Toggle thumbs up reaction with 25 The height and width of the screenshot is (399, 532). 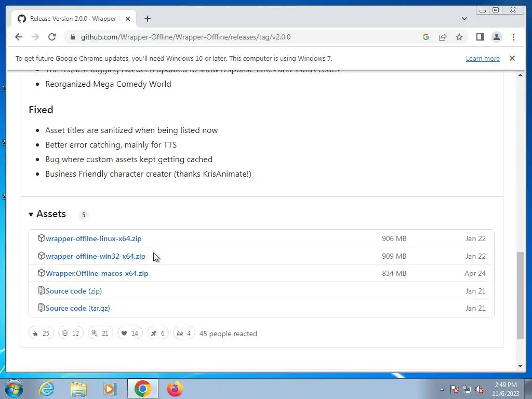41,334
